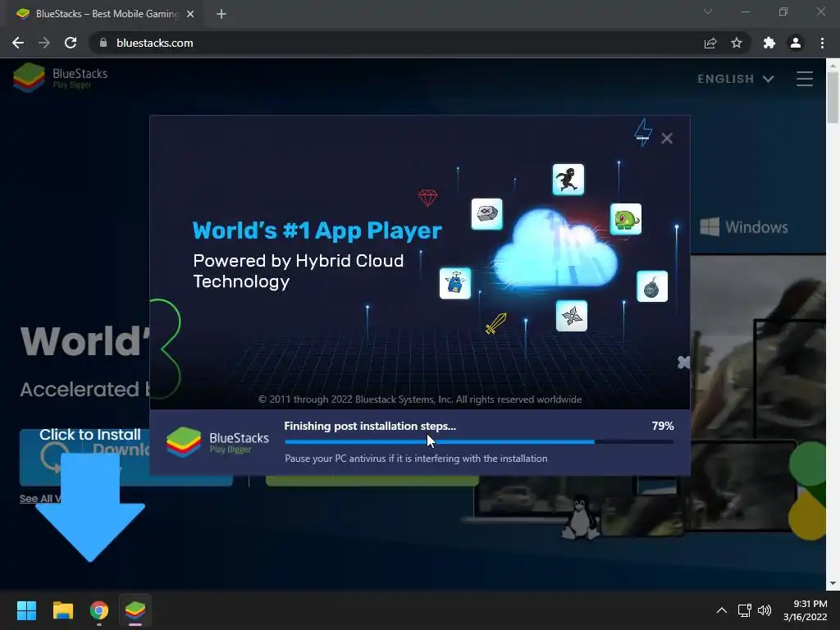Screen dimensions: 840x630
Task: Open the Chrome extensions puzzle icon
Action: tap(769, 43)
